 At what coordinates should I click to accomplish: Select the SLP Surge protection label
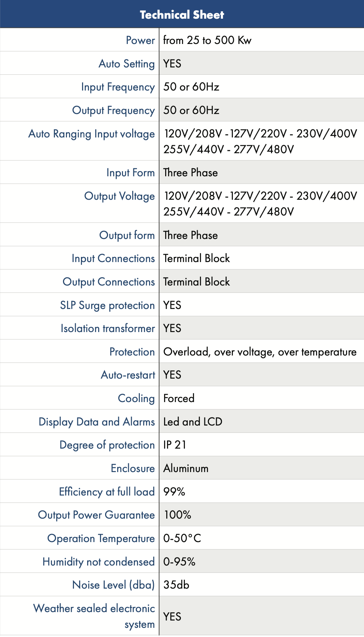point(107,305)
